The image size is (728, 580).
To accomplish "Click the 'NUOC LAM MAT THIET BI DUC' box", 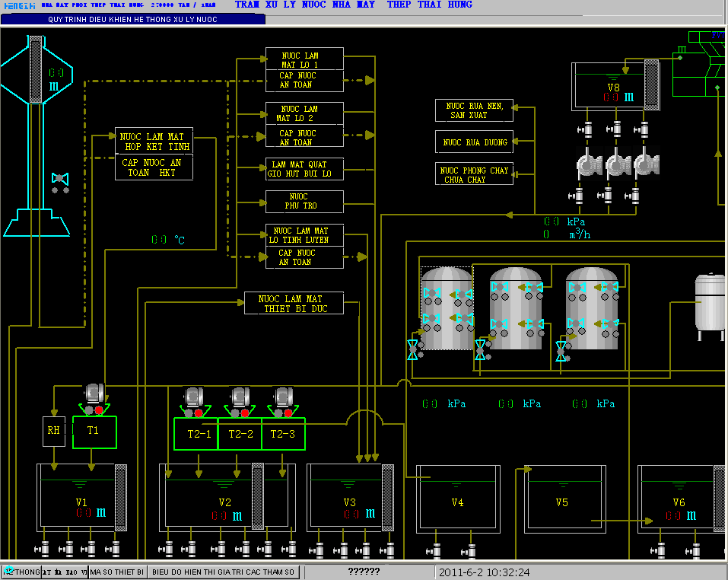I will (x=294, y=303).
